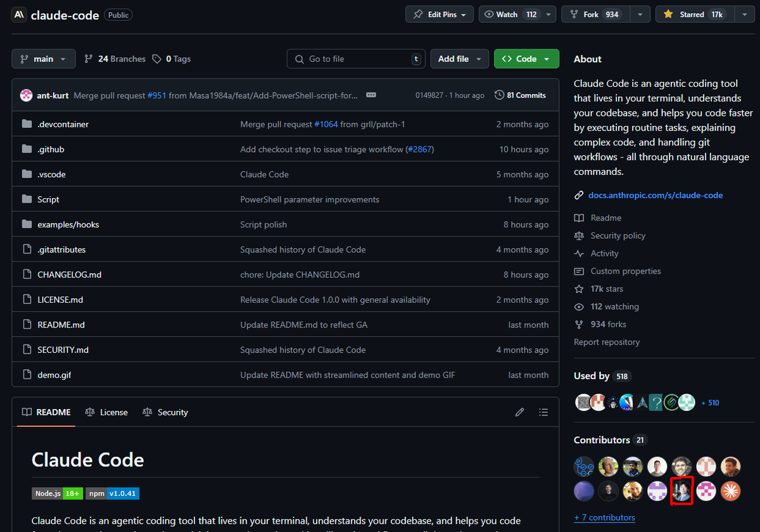Open the examples/hooks folder
The height and width of the screenshot is (532, 760).
[x=68, y=224]
